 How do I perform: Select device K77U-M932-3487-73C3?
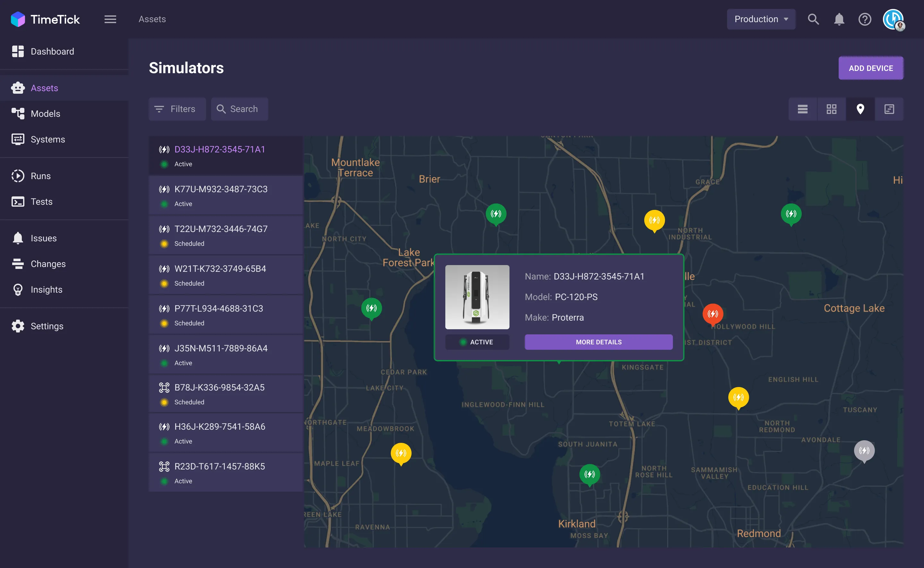(x=226, y=195)
